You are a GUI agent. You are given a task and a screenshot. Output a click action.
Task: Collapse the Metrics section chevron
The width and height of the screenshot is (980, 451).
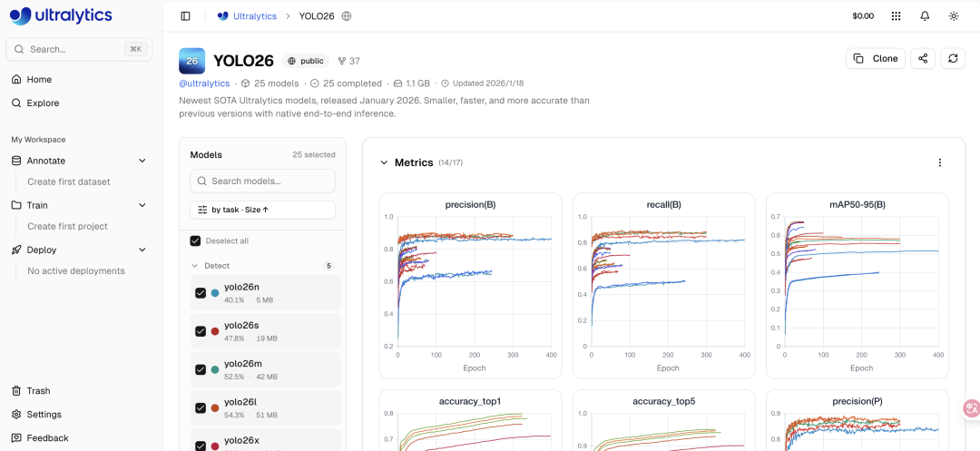[384, 162]
